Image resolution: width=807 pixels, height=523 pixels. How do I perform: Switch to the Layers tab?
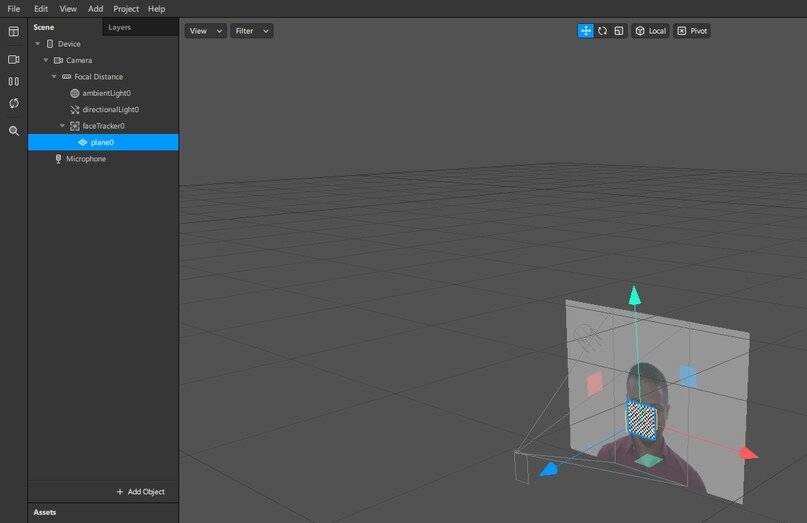119,27
